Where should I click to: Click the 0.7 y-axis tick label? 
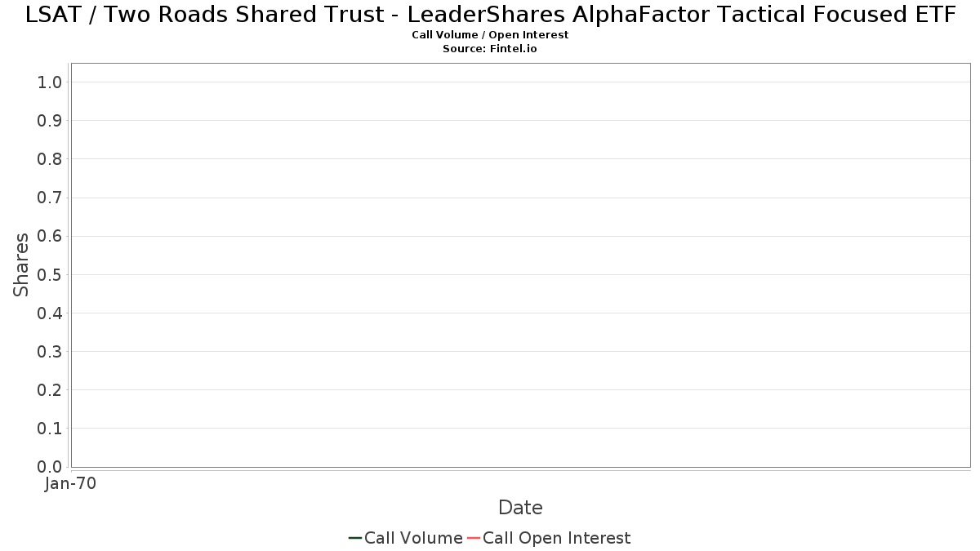(50, 198)
